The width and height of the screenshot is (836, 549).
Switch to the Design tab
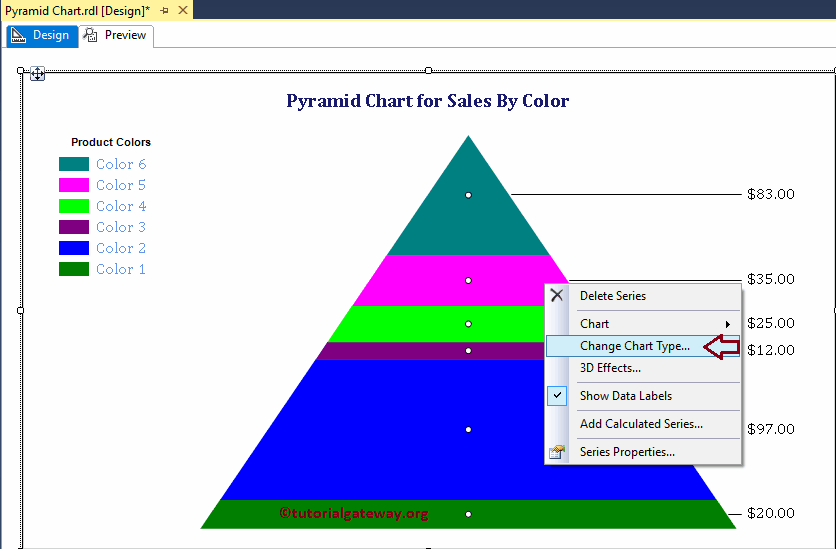coord(42,36)
